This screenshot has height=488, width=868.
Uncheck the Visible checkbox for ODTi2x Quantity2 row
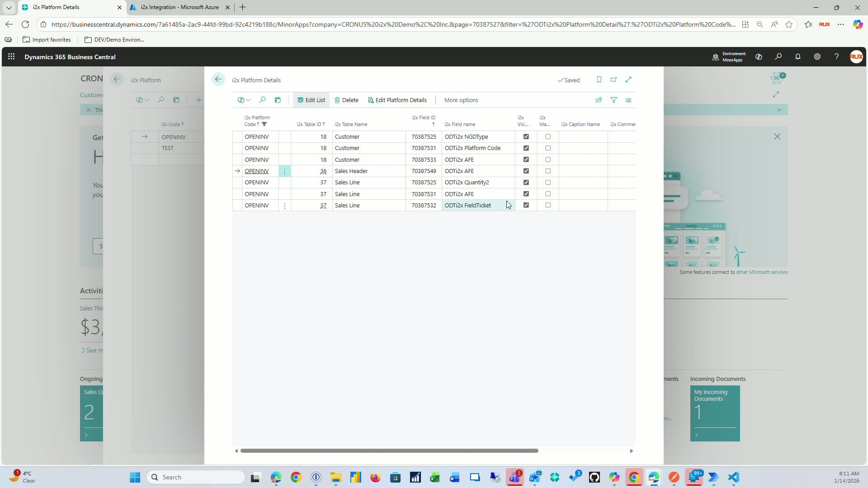(526, 182)
